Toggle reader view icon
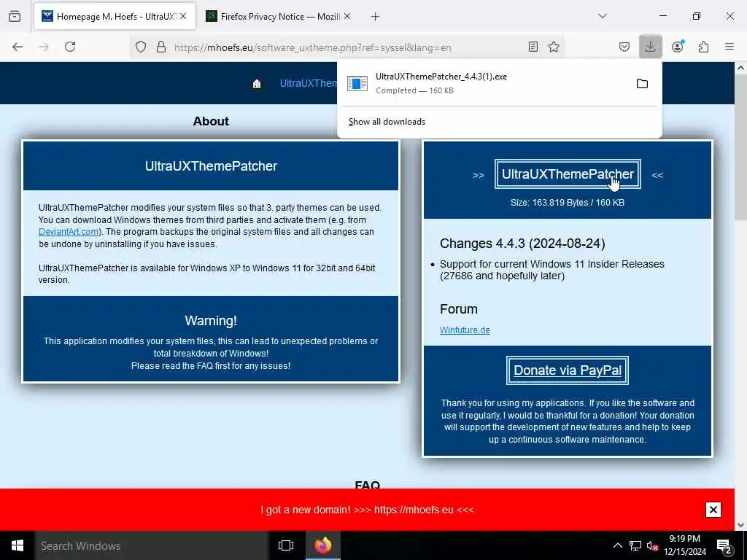Image resolution: width=747 pixels, height=560 pixels. [533, 47]
